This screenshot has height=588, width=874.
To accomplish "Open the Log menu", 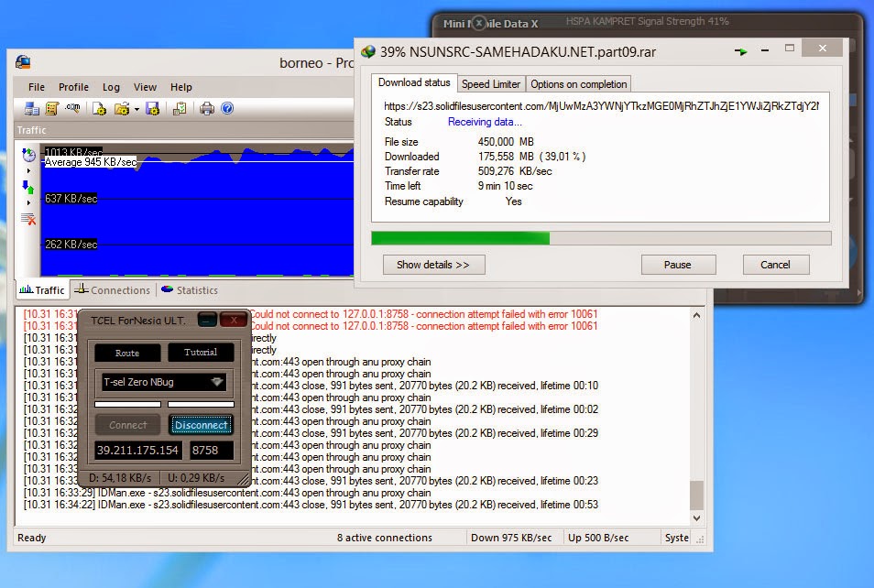I will (x=111, y=87).
